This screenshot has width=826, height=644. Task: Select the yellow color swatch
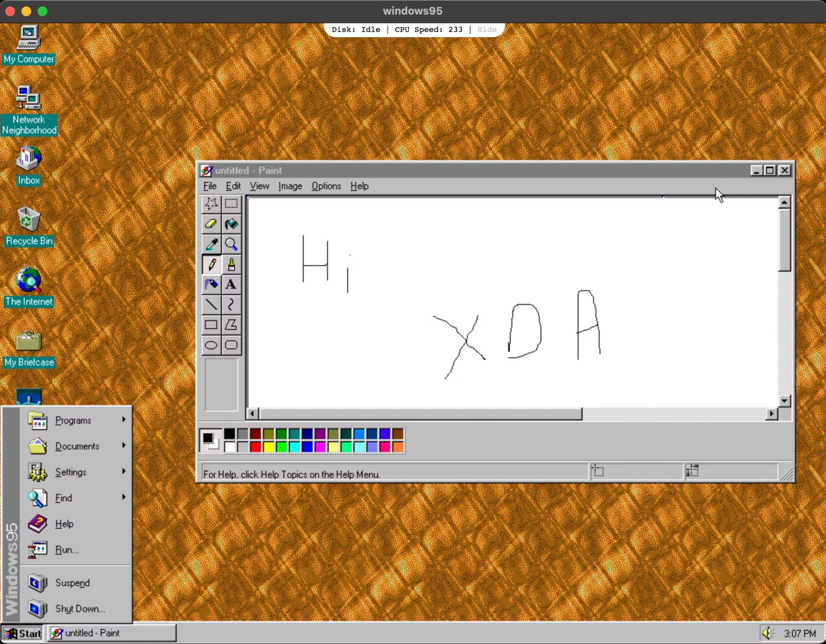click(x=268, y=447)
